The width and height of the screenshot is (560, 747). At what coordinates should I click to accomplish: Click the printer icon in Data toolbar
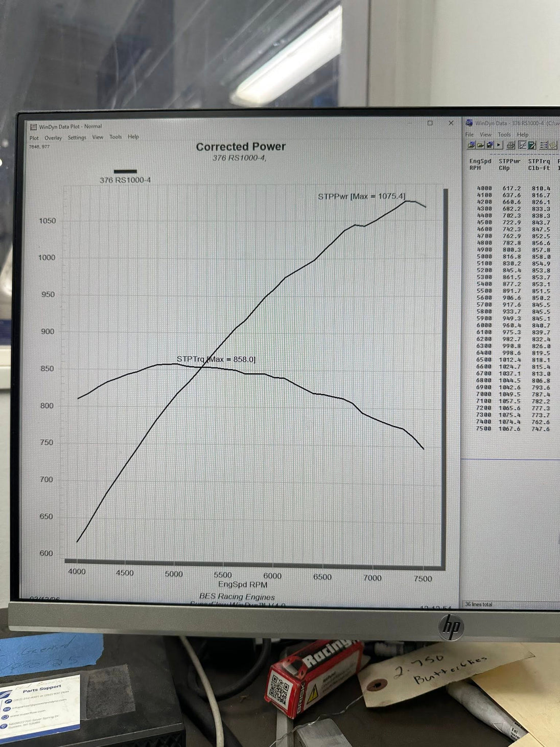511,145
